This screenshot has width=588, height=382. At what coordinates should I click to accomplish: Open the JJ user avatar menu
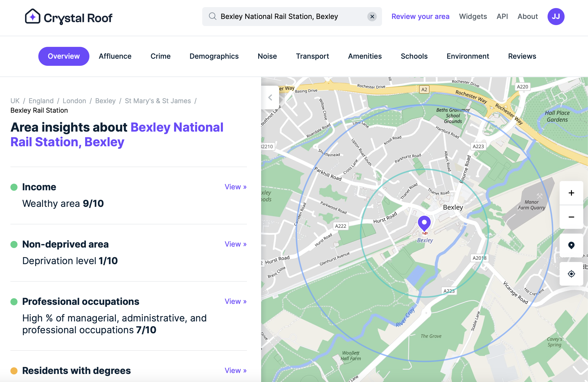point(556,17)
